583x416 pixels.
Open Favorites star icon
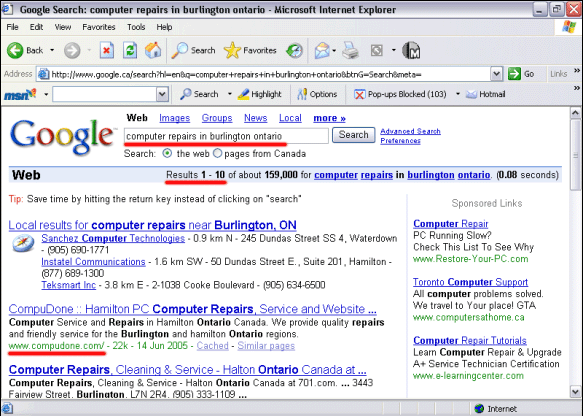232,50
